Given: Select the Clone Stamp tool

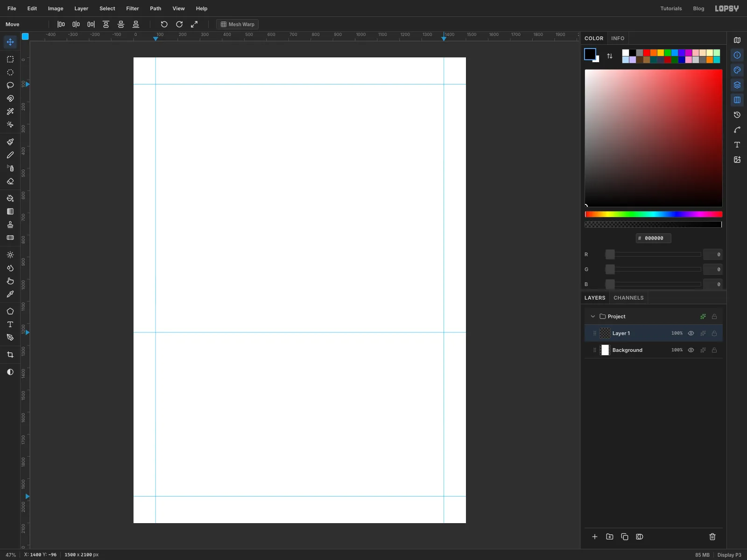Looking at the screenshot, I should [x=10, y=224].
